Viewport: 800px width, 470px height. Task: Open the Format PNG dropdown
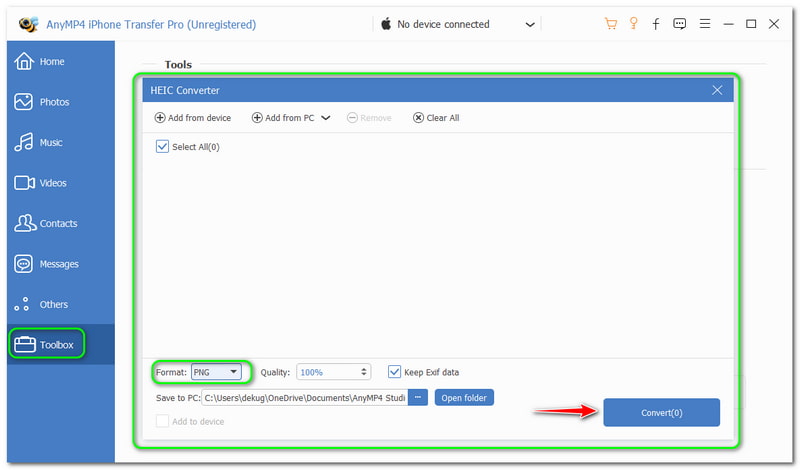coord(216,372)
